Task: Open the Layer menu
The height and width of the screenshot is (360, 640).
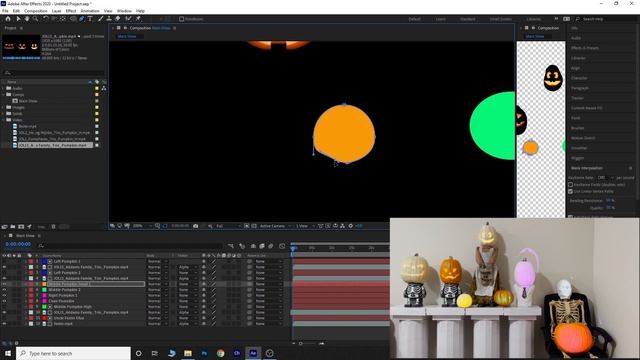Action: 56,11
